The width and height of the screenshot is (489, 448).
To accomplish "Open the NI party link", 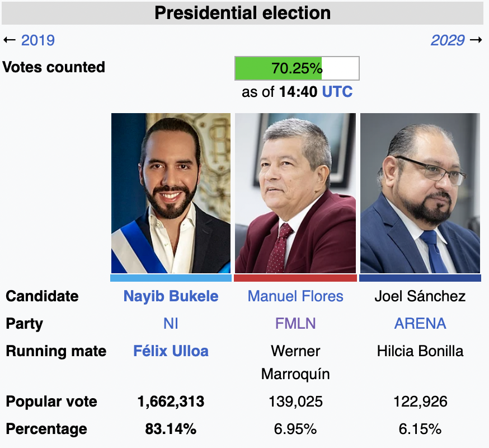I will pos(171,324).
